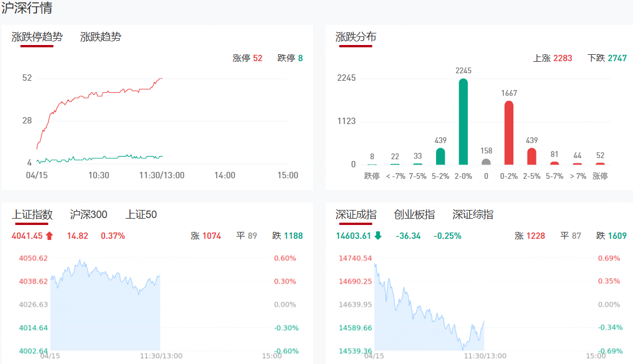Click the red 1667 bar for 0-2%
This screenshot has height=364, width=633.
tap(509, 133)
